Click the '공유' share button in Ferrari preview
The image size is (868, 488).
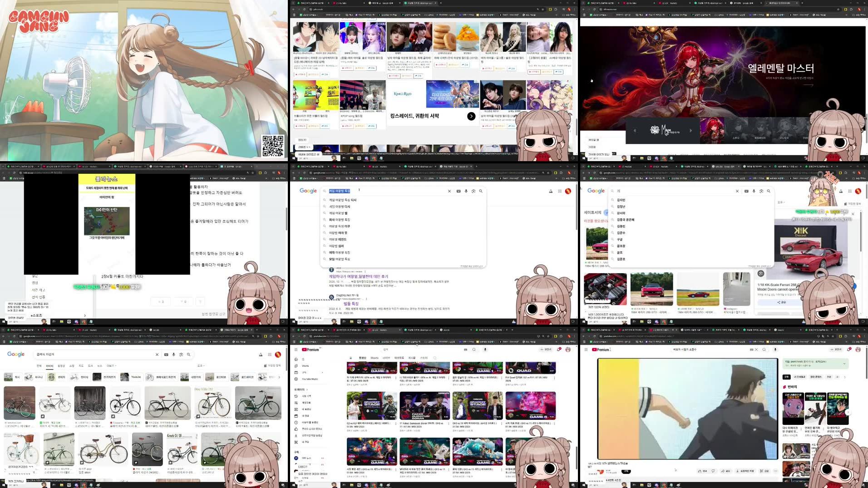coord(782,302)
